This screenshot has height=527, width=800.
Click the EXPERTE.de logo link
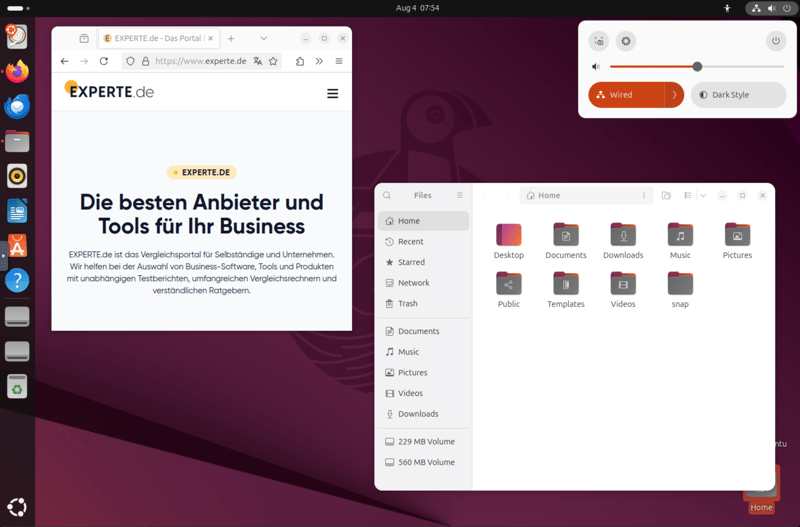(x=109, y=91)
